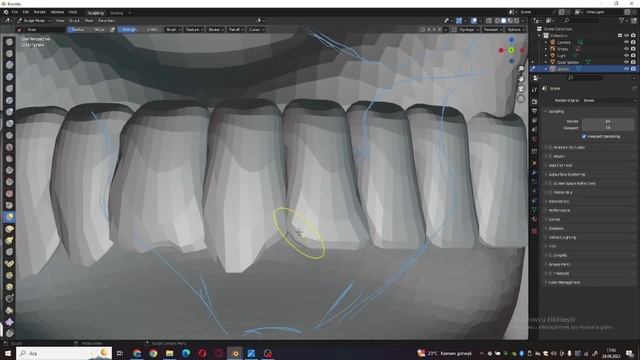Image resolution: width=640 pixels, height=360 pixels.
Task: Expand the Color Management panel
Action: point(564,282)
